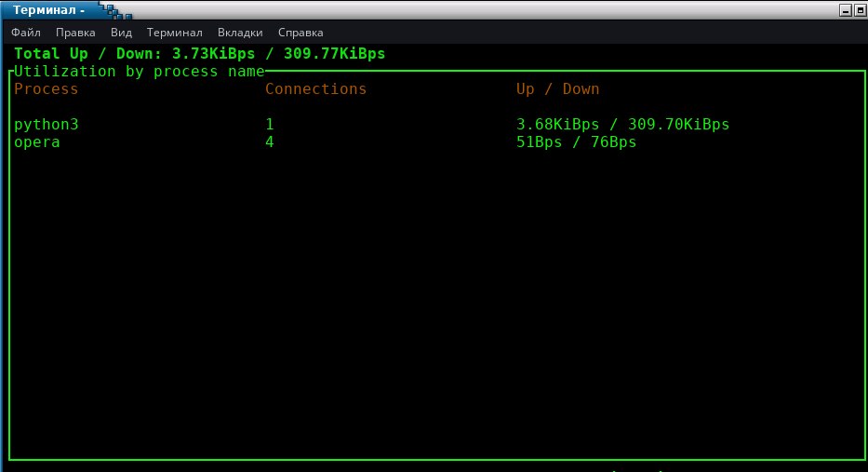This screenshot has height=472, width=868.
Task: Open the Правка menu
Action: tap(75, 33)
